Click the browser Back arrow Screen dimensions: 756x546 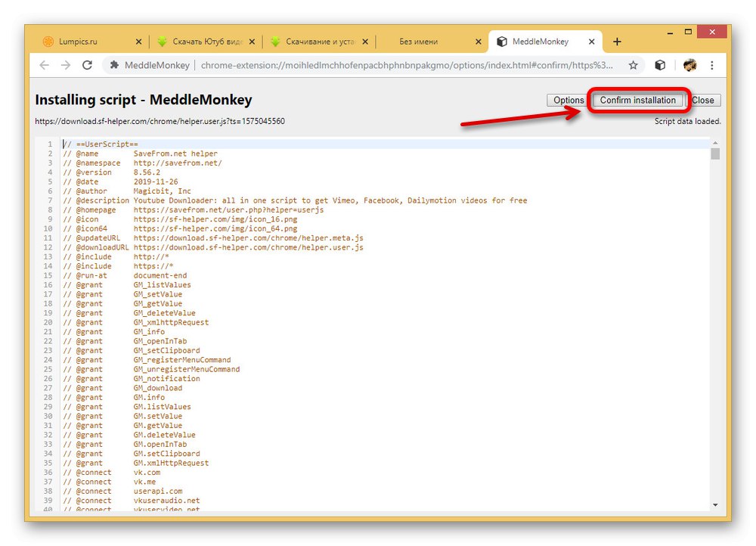(44, 65)
